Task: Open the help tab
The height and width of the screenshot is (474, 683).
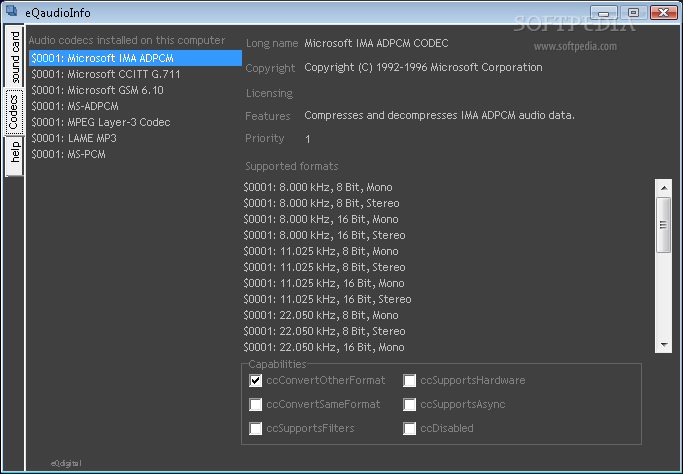Action: (x=14, y=156)
